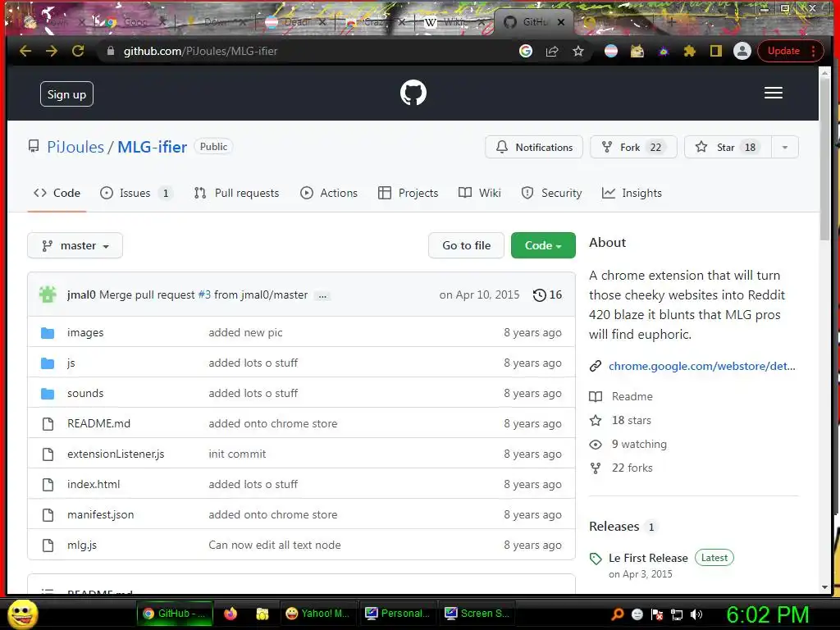Open the extensionListener.js file
This screenshot has width=840, height=630.
coord(116,454)
